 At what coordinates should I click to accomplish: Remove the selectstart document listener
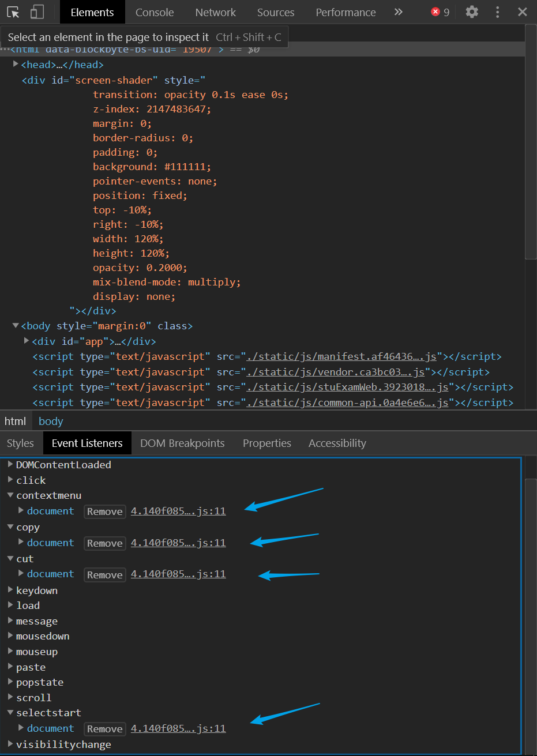[x=105, y=729]
